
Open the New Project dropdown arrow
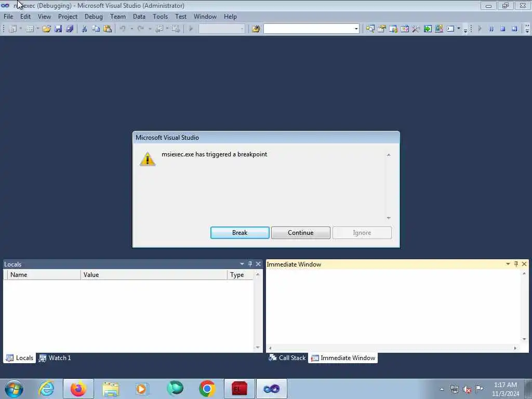click(x=21, y=29)
